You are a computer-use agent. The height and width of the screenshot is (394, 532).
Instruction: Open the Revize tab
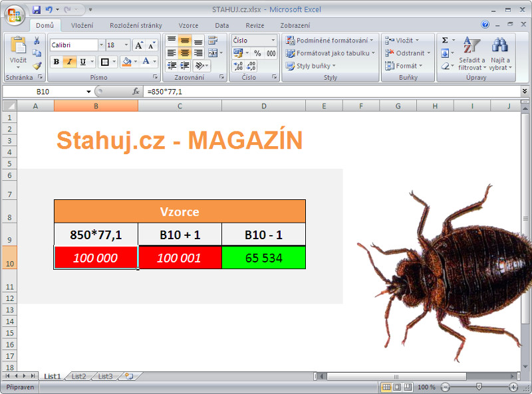click(255, 25)
